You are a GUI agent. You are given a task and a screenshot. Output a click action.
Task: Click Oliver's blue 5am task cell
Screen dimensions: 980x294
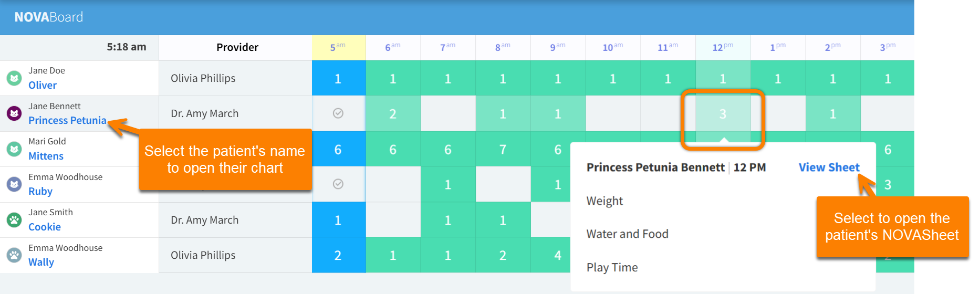[x=338, y=79]
